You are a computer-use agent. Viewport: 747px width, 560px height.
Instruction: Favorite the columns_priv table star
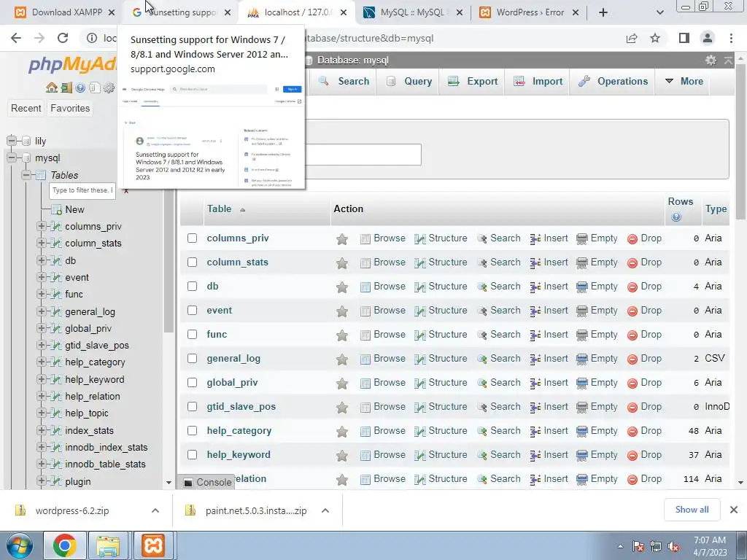click(342, 238)
